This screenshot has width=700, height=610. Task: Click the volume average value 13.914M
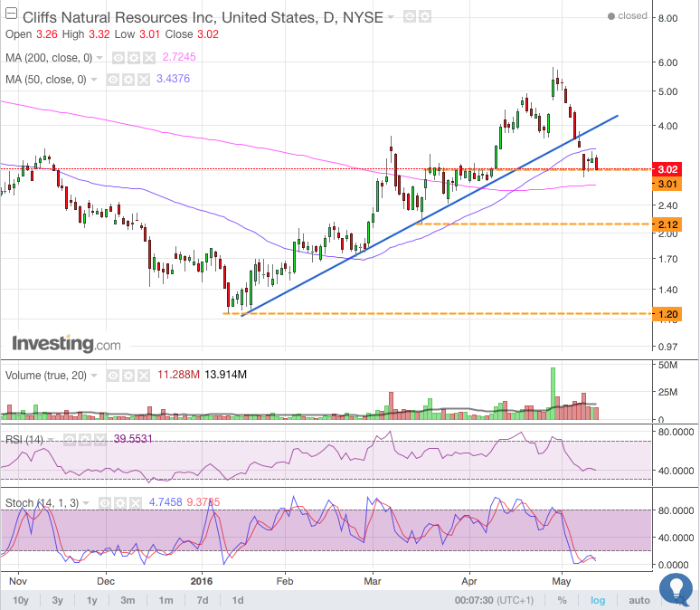click(x=225, y=375)
